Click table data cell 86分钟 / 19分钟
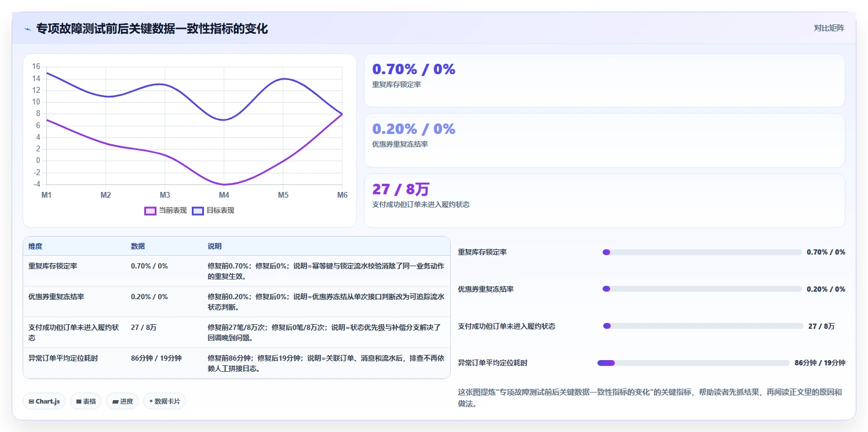This screenshot has width=868, height=432. click(156, 358)
